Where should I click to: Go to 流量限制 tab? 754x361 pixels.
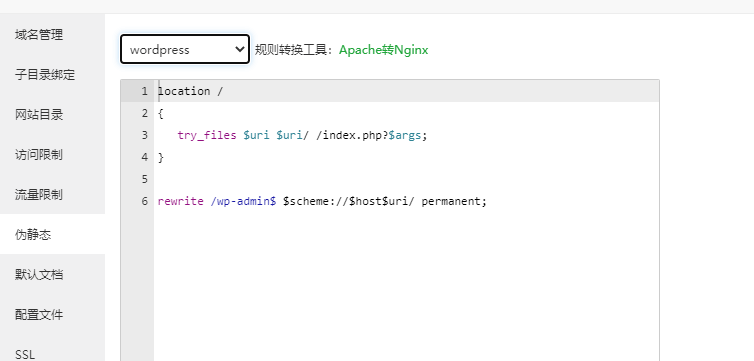pyautogui.click(x=39, y=195)
